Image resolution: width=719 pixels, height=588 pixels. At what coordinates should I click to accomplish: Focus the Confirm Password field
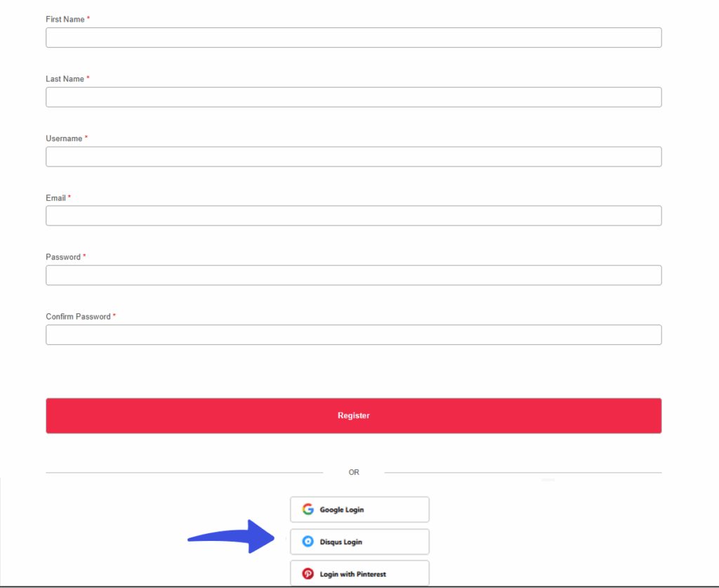pos(354,335)
